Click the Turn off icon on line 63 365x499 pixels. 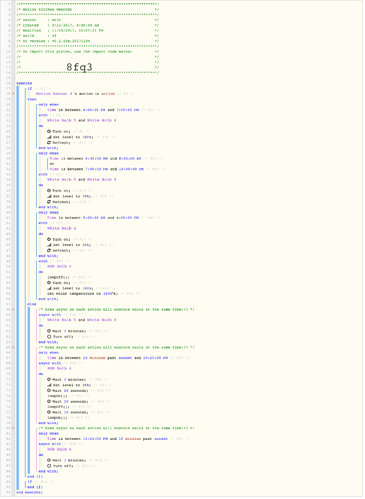[x=49, y=337]
